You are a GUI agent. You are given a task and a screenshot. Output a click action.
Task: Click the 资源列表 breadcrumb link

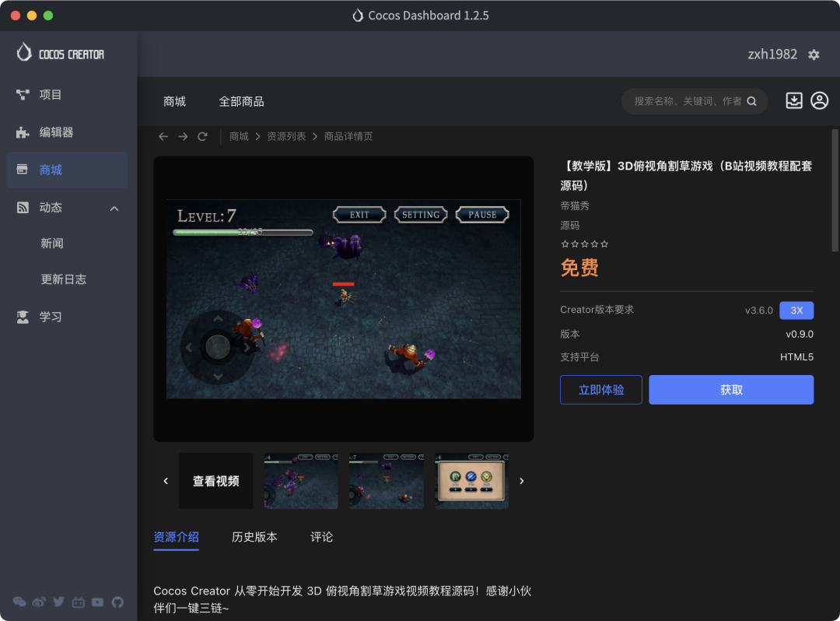(286, 137)
